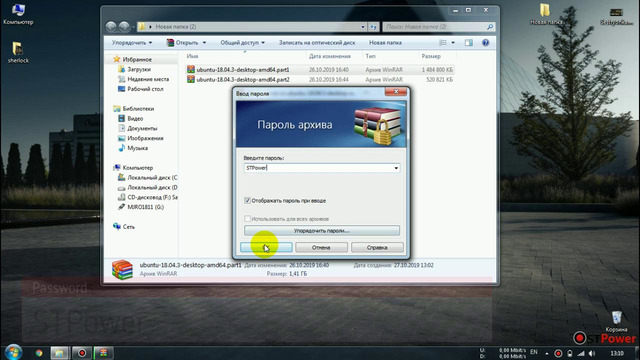Open Изображения library in sidebar
The height and width of the screenshot is (360, 640).
click(x=145, y=138)
